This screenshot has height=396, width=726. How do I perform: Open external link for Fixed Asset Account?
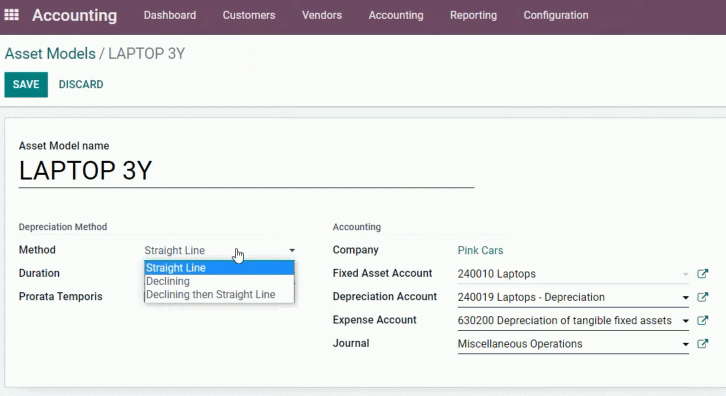tap(702, 274)
